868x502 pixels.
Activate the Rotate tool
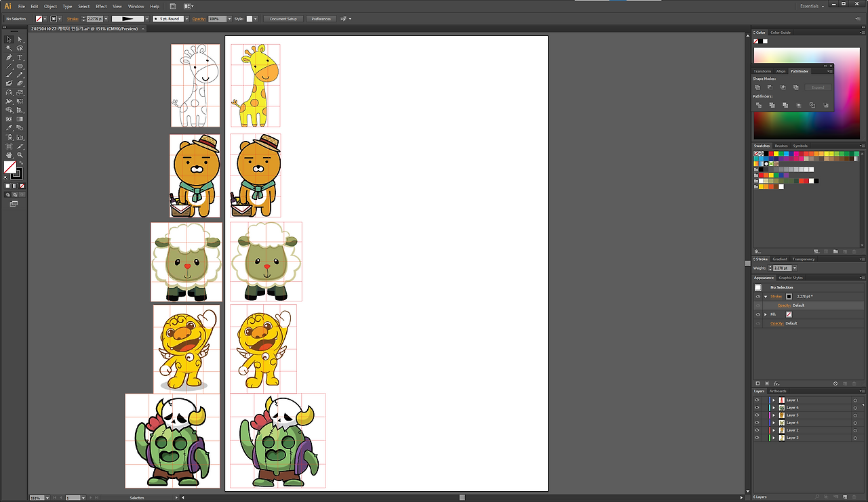(9, 92)
